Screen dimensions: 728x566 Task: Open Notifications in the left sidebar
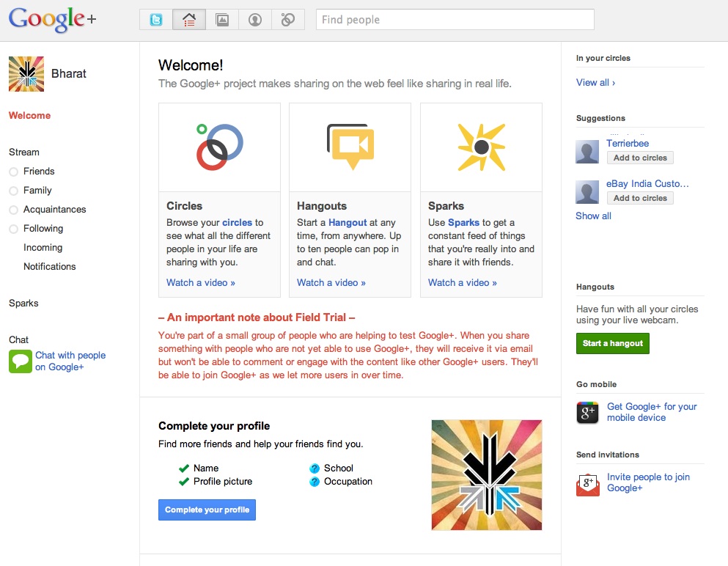(x=49, y=267)
